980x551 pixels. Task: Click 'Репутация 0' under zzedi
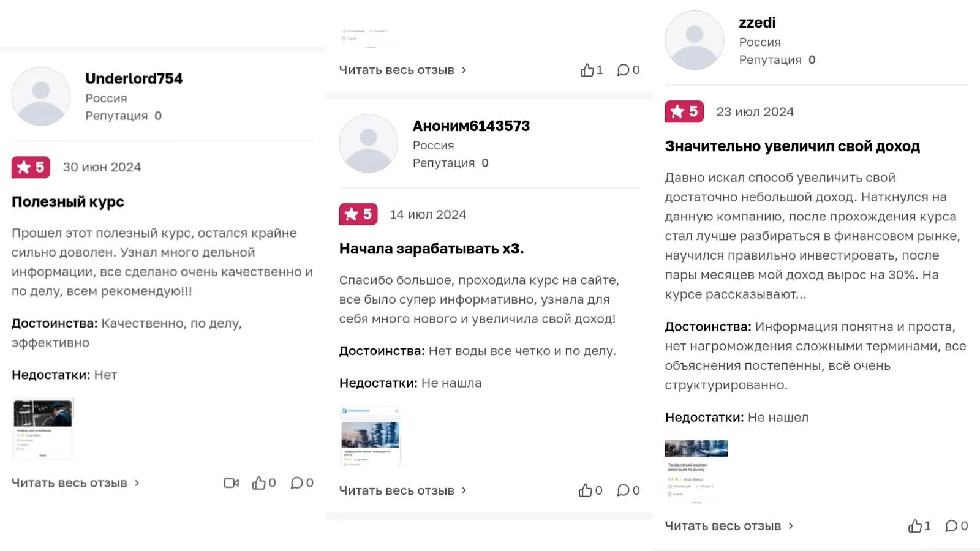pyautogui.click(x=777, y=59)
